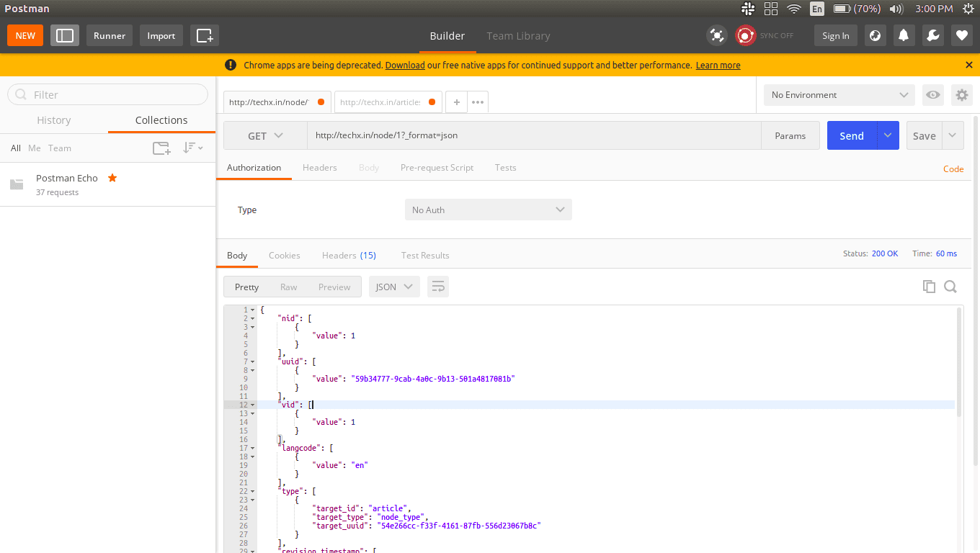Viewport: 980px width, 553px height.
Task: Click the interceptor satellite icon
Action: pos(717,35)
